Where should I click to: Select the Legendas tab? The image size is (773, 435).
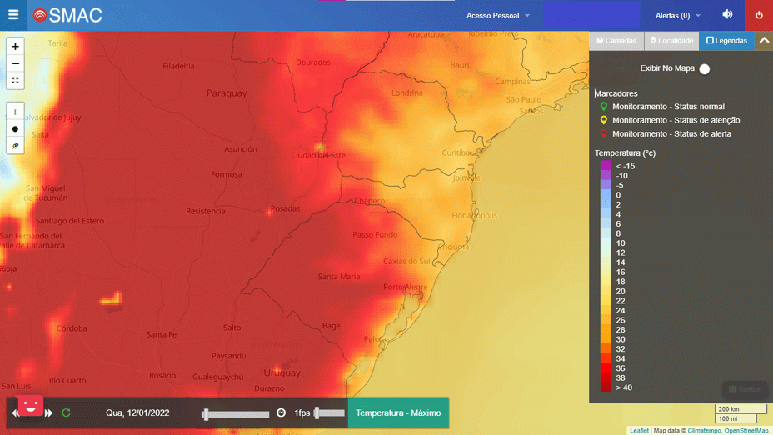[725, 41]
